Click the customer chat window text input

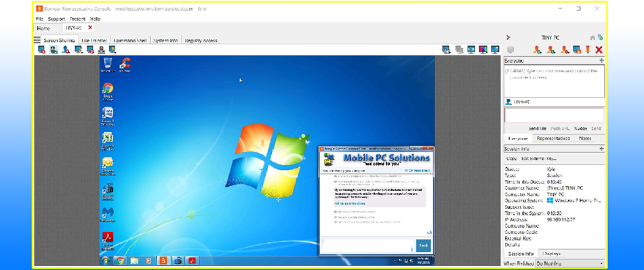pyautogui.click(x=367, y=246)
